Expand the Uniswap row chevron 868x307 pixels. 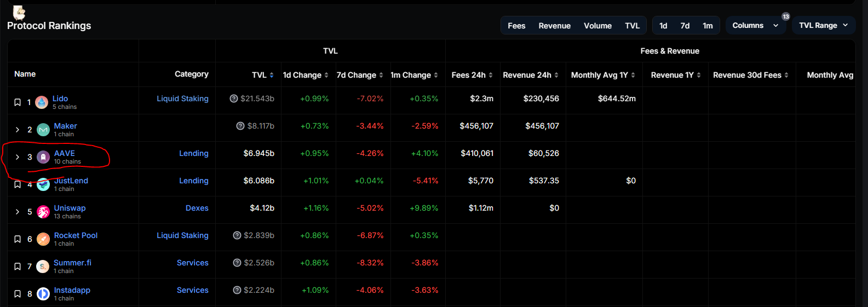[18, 212]
